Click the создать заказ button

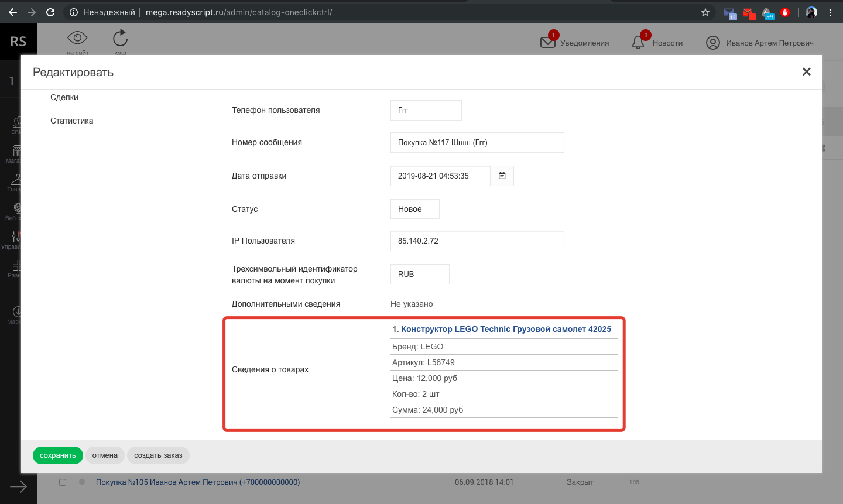click(158, 455)
